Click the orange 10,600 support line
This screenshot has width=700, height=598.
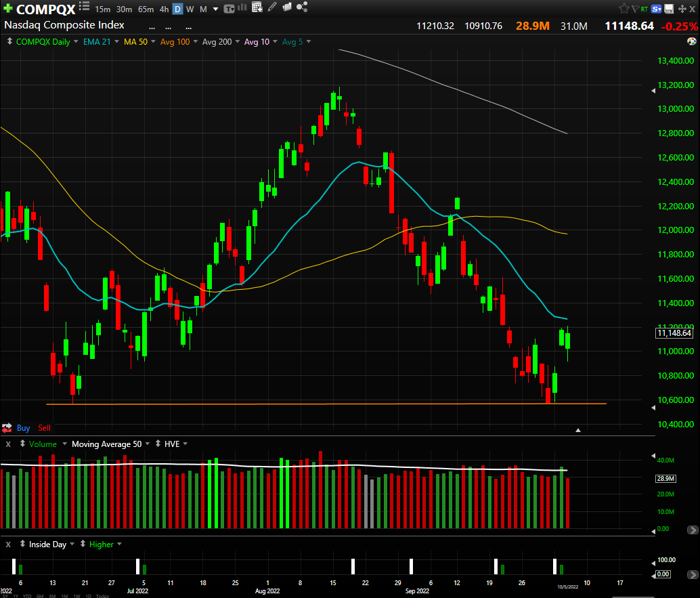[x=326, y=404]
